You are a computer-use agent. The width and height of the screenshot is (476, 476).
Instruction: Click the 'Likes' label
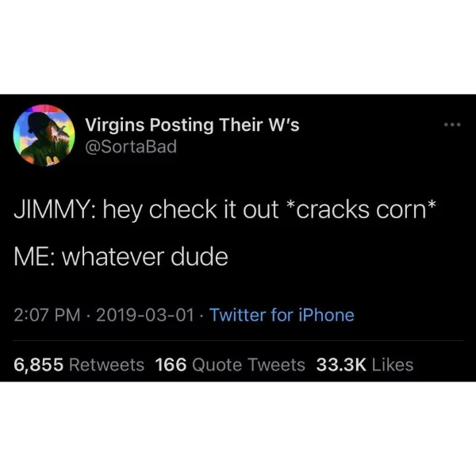[x=393, y=365]
